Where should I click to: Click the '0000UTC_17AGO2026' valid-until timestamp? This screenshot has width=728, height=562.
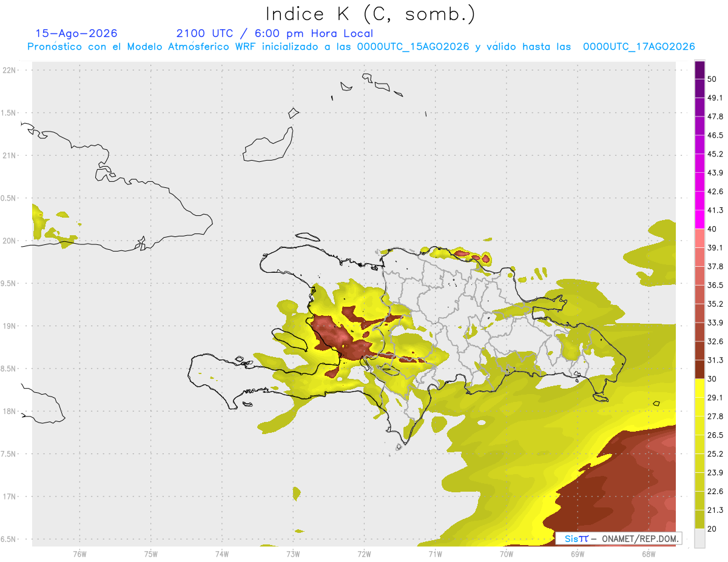pyautogui.click(x=639, y=47)
